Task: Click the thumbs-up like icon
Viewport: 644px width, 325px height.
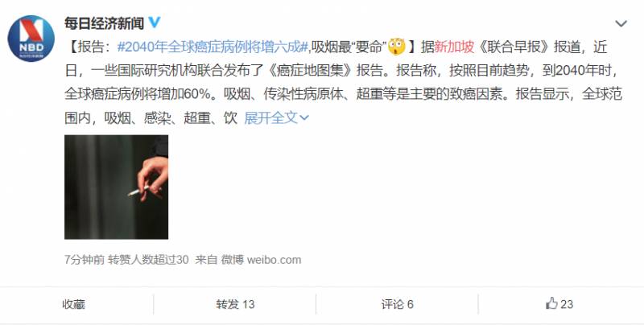Action: [551, 303]
